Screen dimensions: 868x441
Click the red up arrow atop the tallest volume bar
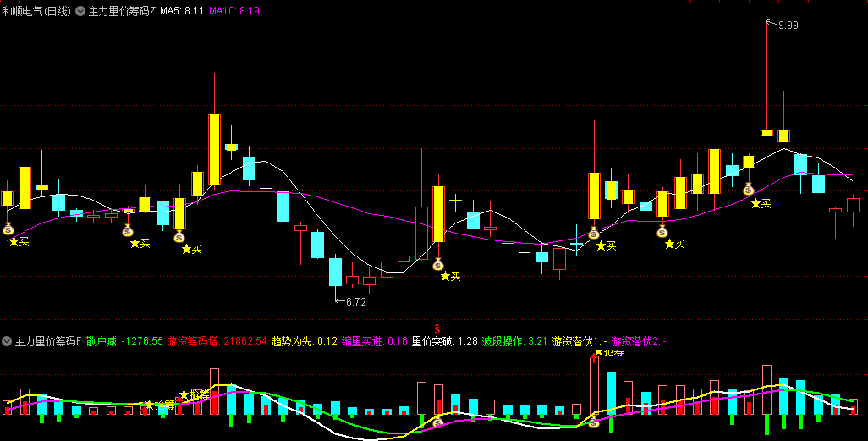point(594,357)
